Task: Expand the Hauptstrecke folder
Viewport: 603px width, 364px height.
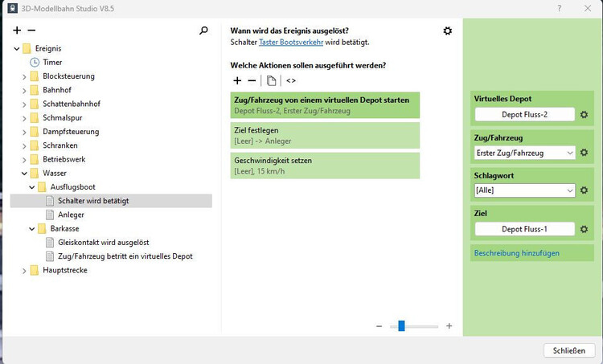Action: 24,270
